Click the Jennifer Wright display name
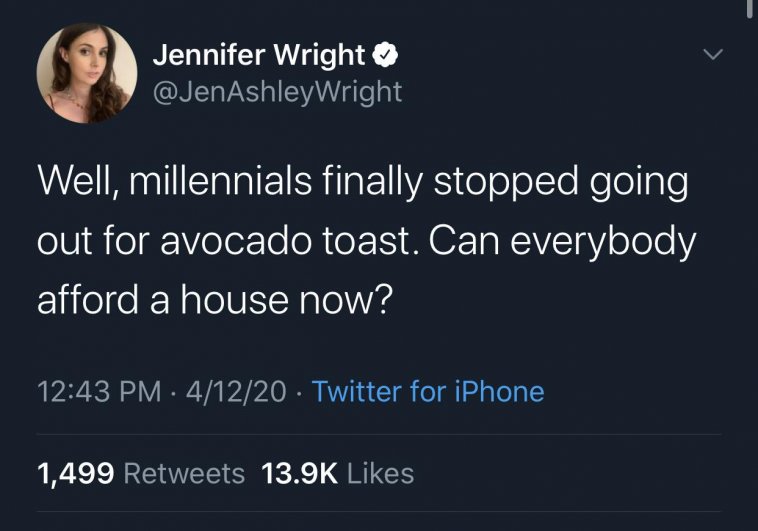Image resolution: width=758 pixels, height=531 pixels. (x=257, y=56)
